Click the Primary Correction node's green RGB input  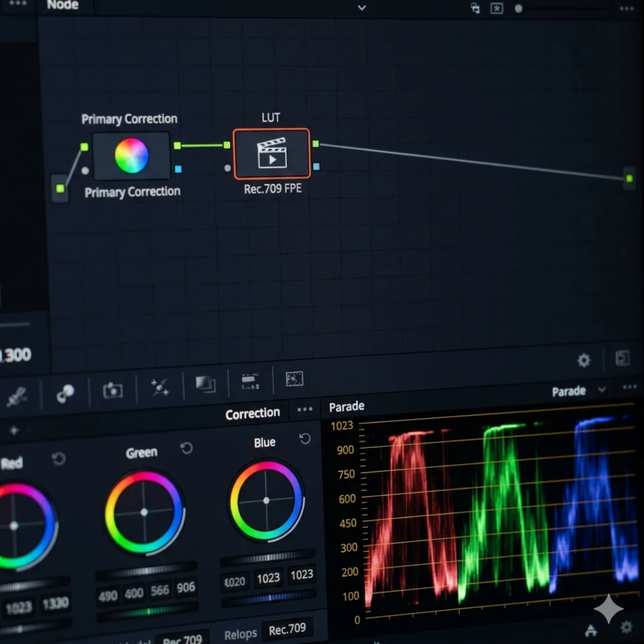pyautogui.click(x=84, y=147)
